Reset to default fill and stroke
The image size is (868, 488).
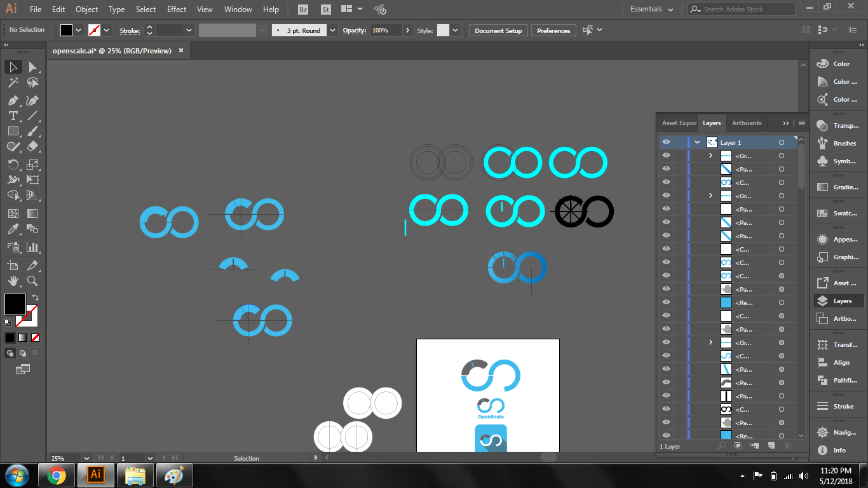tap(8, 323)
